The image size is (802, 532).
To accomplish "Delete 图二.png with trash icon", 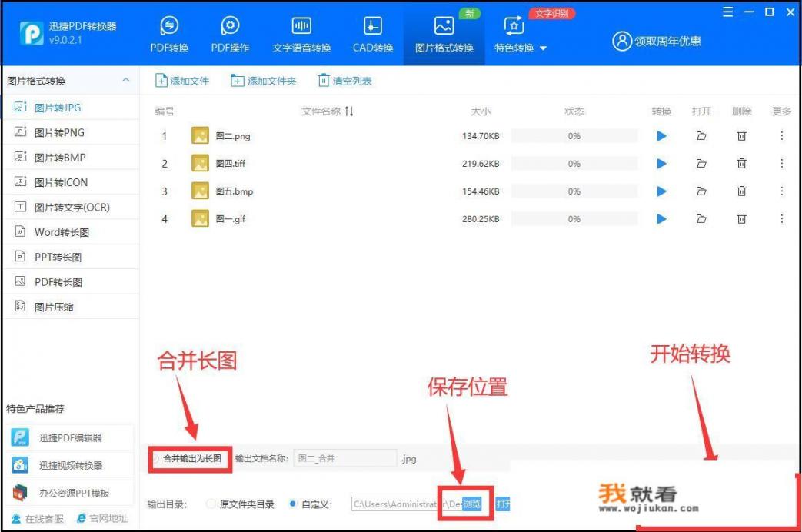I will click(x=742, y=136).
